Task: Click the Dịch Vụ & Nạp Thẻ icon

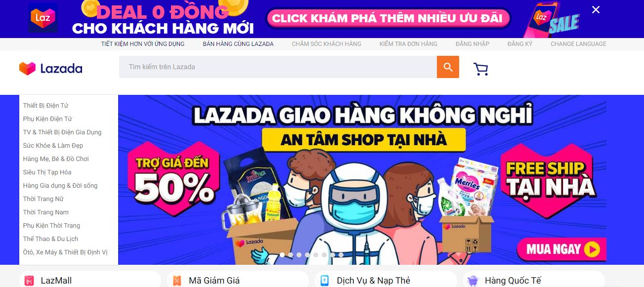Action: (x=324, y=281)
